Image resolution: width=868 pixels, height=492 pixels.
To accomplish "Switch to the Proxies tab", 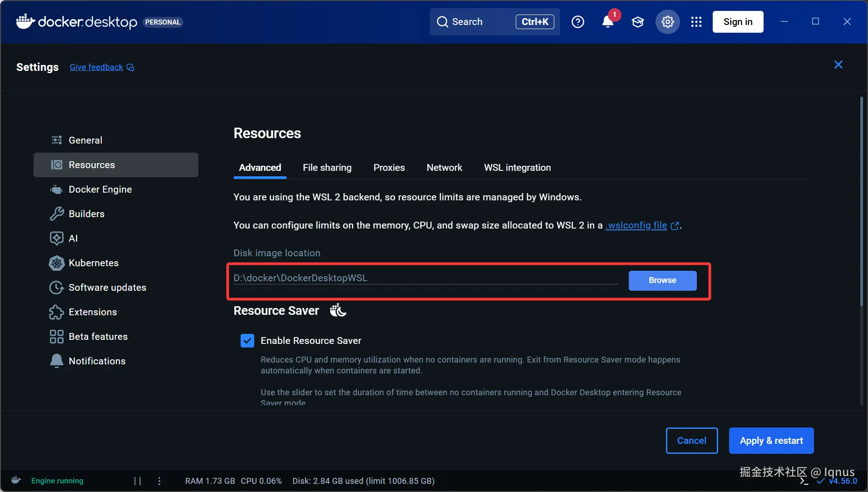I will [389, 168].
